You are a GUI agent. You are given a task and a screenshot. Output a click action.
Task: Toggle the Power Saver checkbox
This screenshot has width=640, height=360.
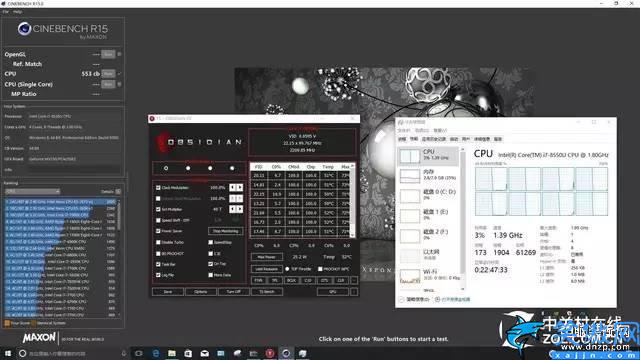(158, 231)
